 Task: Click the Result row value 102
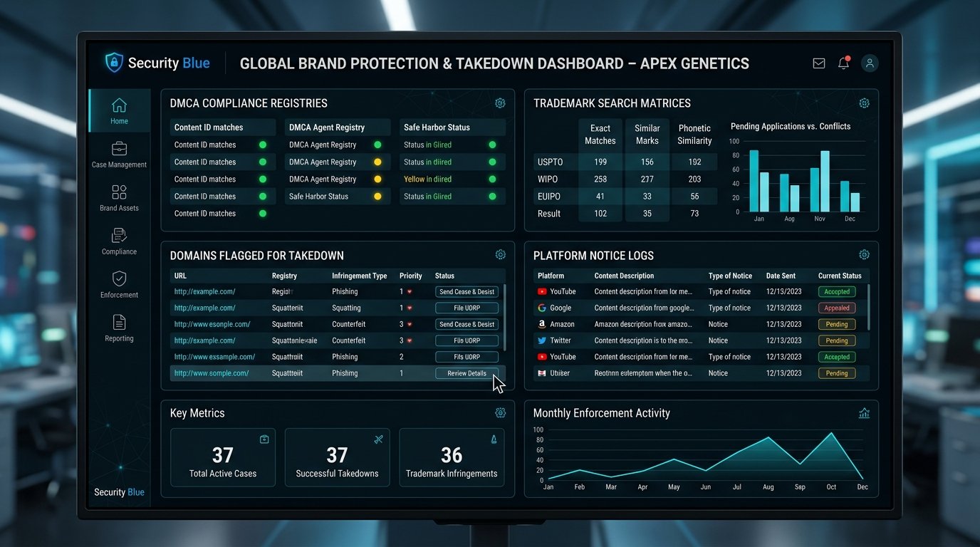pyautogui.click(x=600, y=214)
